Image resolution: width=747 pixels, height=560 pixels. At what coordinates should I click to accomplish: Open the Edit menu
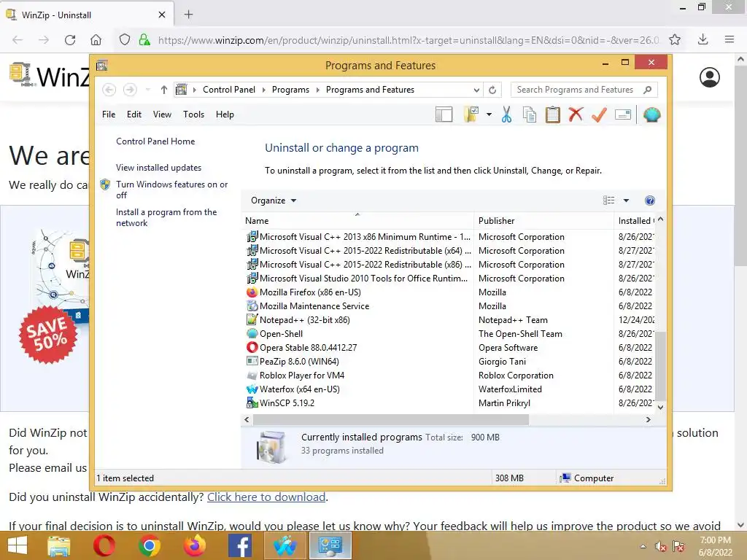click(x=134, y=114)
